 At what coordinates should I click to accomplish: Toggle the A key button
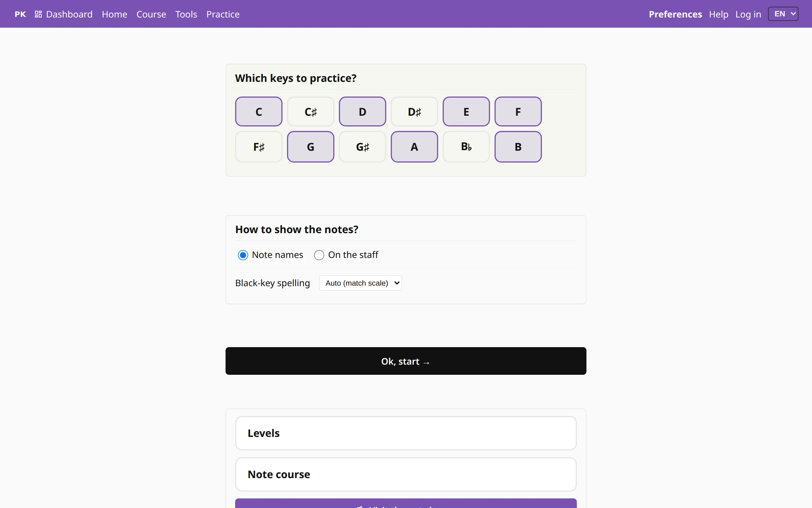414,147
